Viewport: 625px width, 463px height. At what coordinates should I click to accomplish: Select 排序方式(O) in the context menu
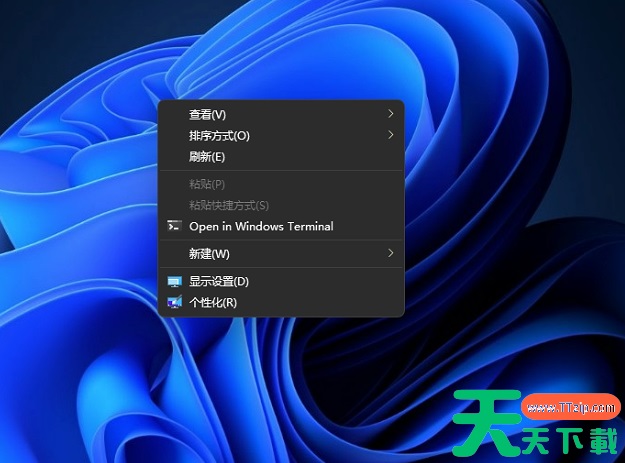click(x=282, y=135)
